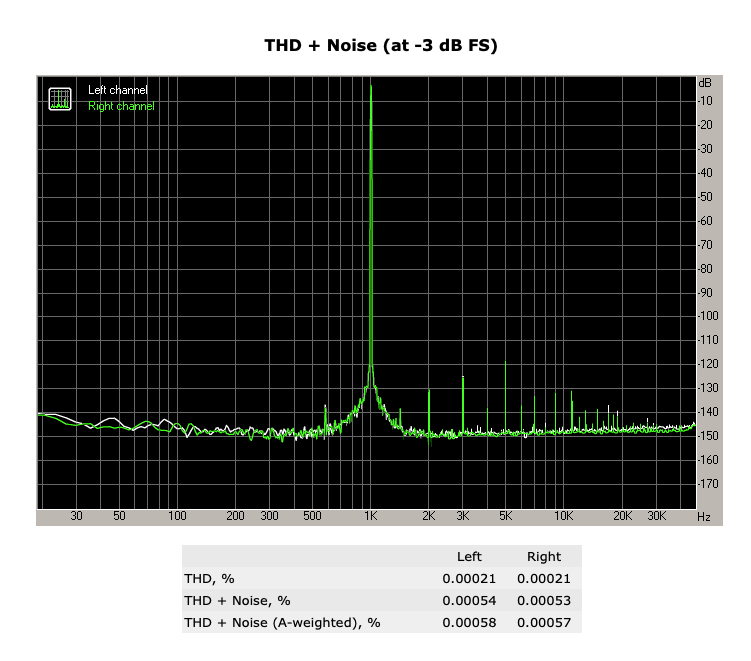Click the 5K frequency axis label

506,516
